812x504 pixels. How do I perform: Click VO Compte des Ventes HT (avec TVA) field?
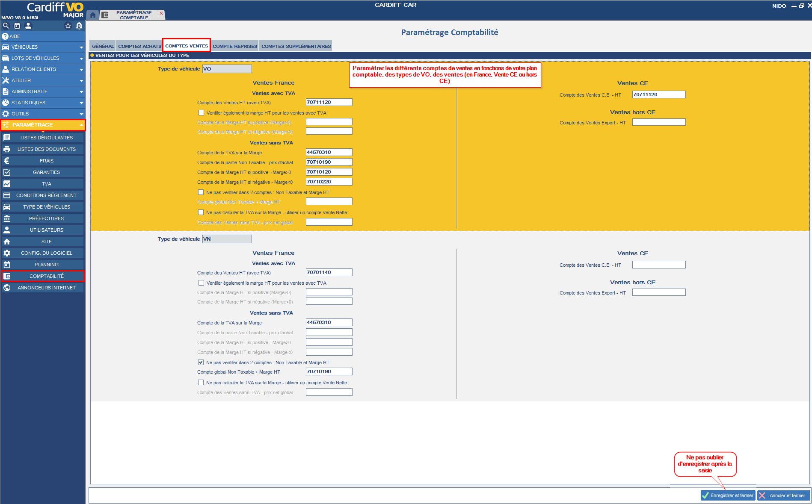[x=329, y=102]
